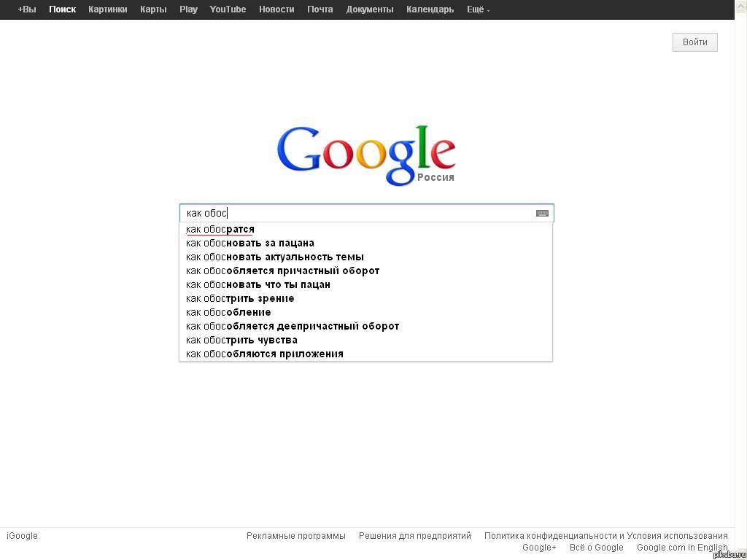This screenshot has height=560, width=747.
Task: Focus the search field containing 'как обос'
Action: tap(367, 213)
